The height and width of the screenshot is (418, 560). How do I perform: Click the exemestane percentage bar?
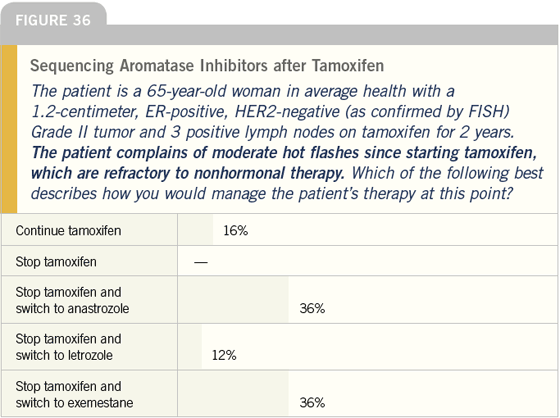click(x=233, y=394)
